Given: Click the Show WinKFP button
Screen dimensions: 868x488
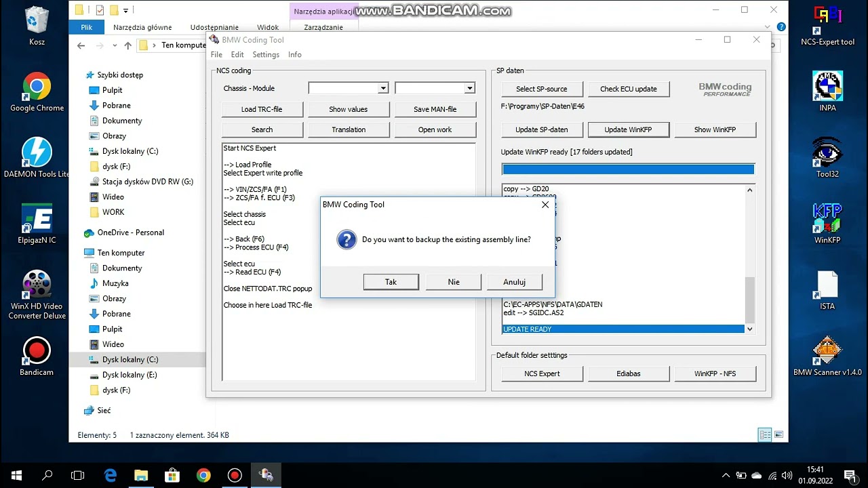Looking at the screenshot, I should click(715, 129).
